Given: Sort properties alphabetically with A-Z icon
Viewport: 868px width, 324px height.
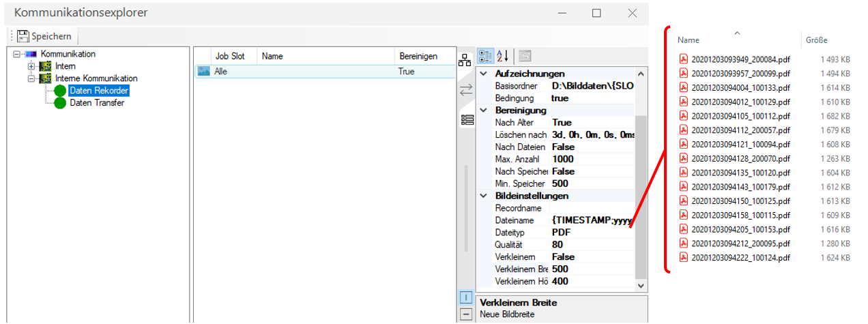Looking at the screenshot, I should coord(502,56).
